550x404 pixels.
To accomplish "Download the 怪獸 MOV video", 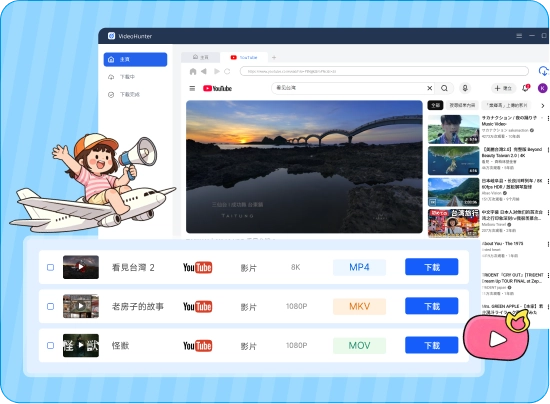I will point(431,345).
